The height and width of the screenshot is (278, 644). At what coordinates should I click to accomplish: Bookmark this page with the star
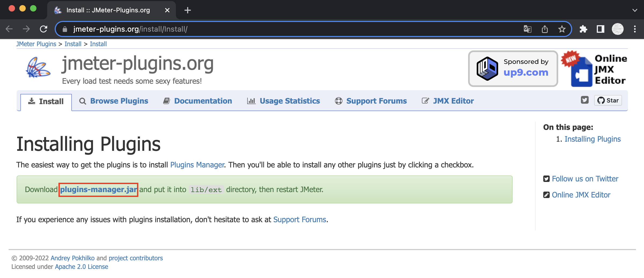point(562,29)
